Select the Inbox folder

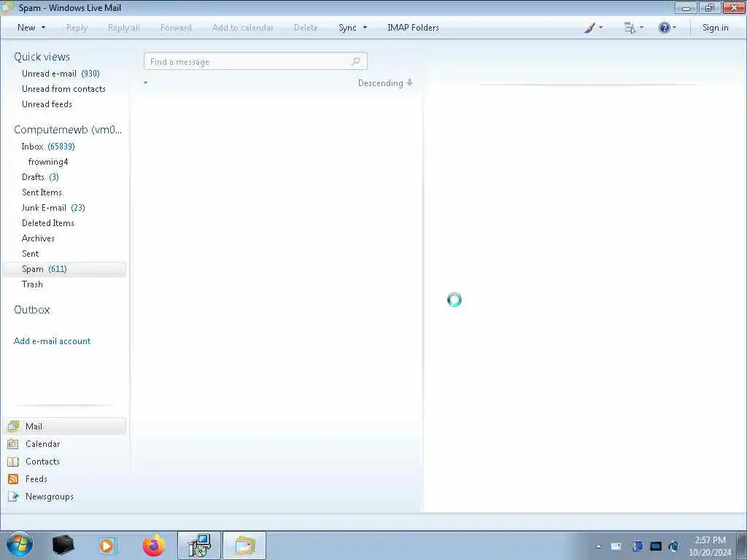(48, 146)
